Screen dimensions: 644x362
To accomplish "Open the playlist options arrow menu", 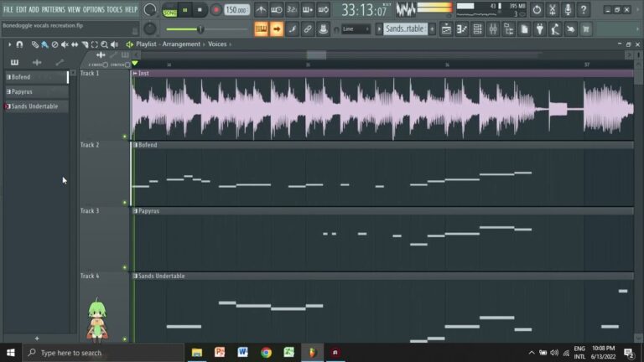I will point(9,44).
